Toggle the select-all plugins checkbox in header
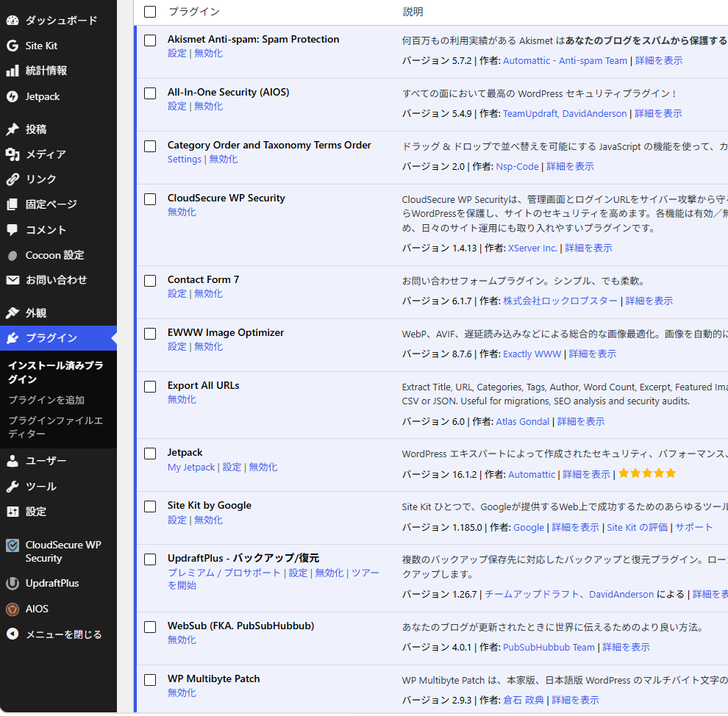The height and width of the screenshot is (716, 728). [150, 12]
